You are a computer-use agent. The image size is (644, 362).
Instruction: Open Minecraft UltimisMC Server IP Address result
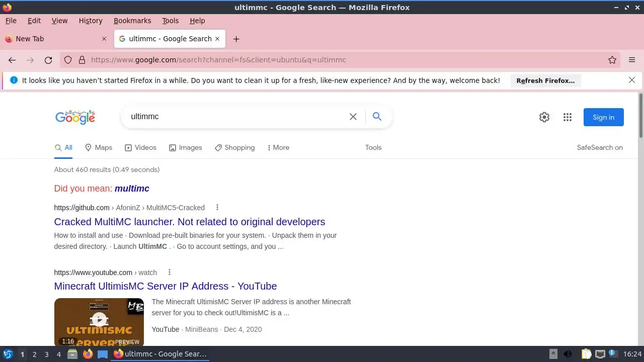click(166, 286)
